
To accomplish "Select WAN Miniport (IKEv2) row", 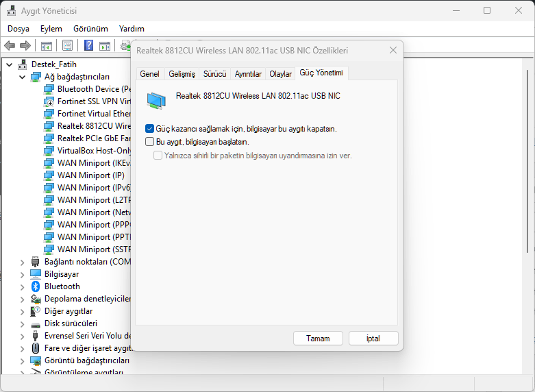I will click(x=87, y=163).
